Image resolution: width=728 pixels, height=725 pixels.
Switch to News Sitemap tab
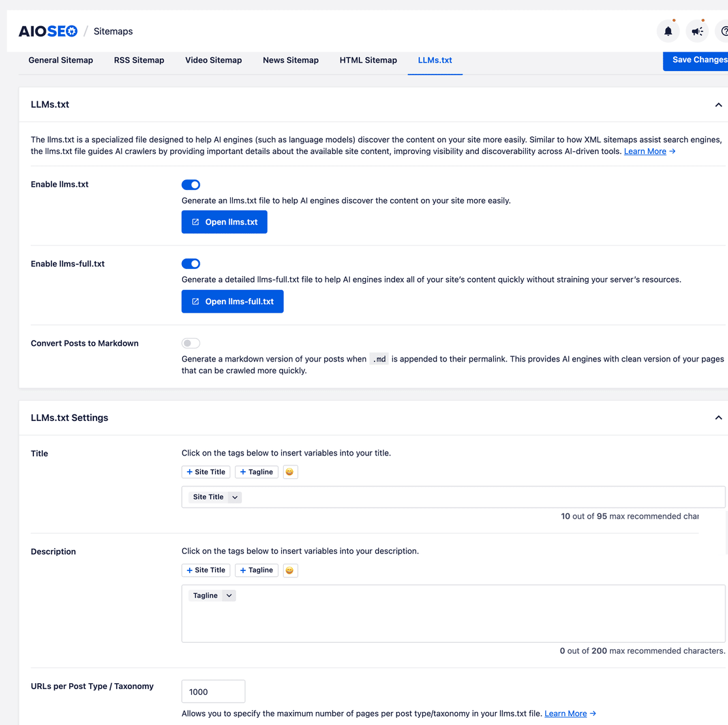click(x=291, y=61)
